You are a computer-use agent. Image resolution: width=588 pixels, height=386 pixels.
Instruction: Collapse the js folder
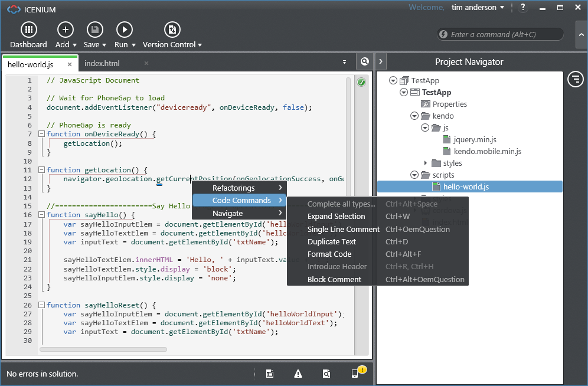[425, 128]
